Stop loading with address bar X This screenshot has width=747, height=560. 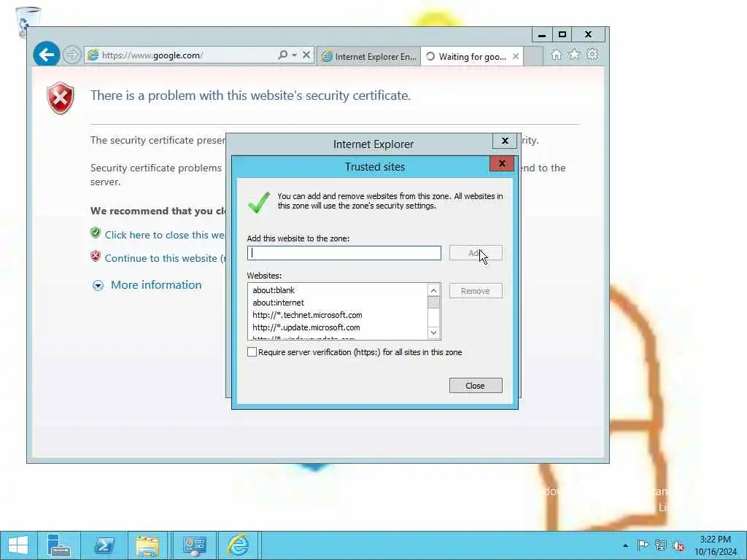pos(306,55)
